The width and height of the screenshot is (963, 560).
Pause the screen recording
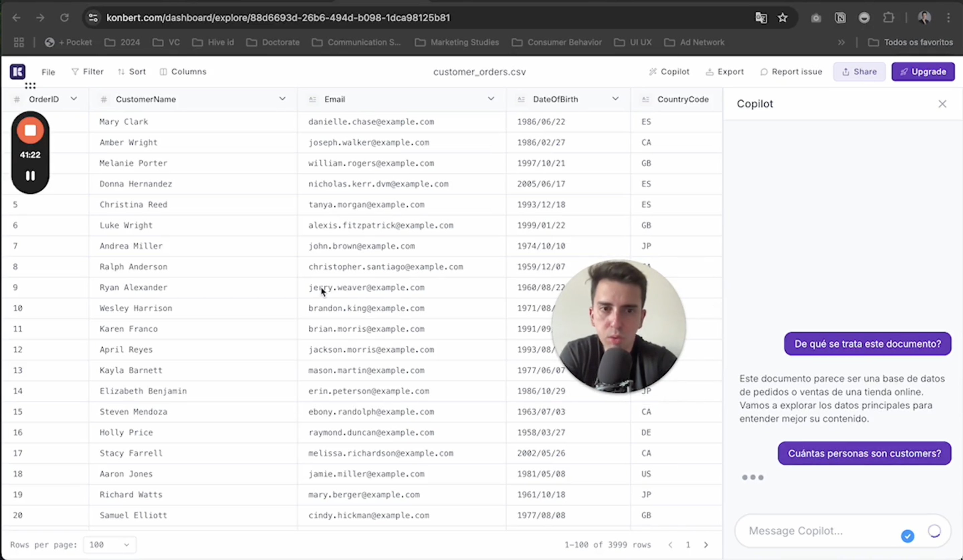click(x=30, y=175)
